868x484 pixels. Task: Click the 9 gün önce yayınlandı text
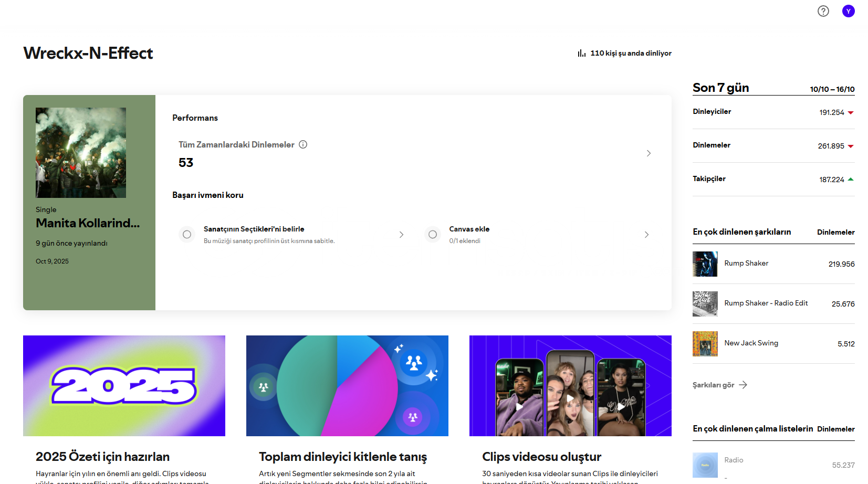[x=71, y=243]
